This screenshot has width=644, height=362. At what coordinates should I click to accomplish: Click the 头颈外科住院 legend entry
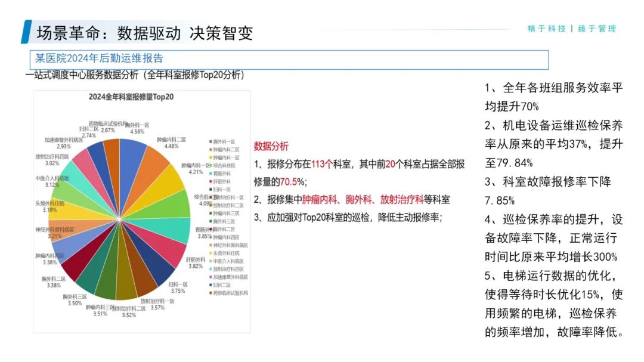coord(225,253)
